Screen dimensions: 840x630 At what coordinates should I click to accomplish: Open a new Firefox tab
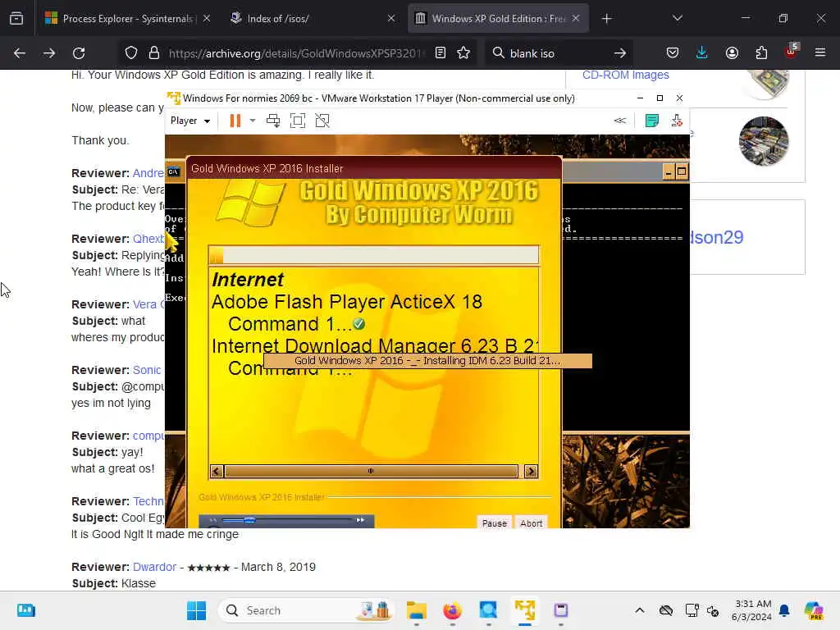click(x=606, y=19)
